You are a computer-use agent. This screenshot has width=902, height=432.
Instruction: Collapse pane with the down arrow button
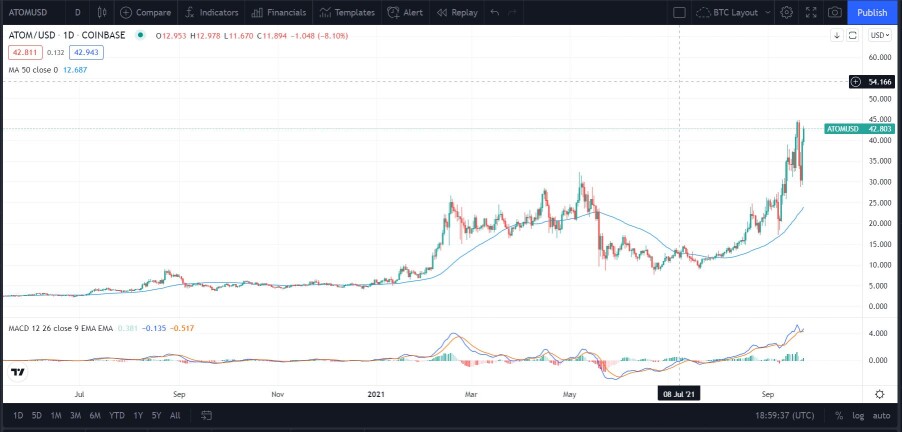(x=838, y=36)
